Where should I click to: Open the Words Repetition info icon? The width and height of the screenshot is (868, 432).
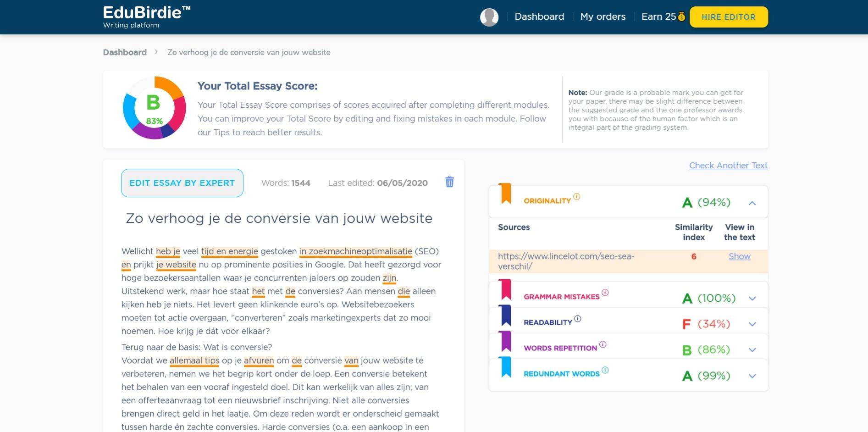(x=603, y=344)
